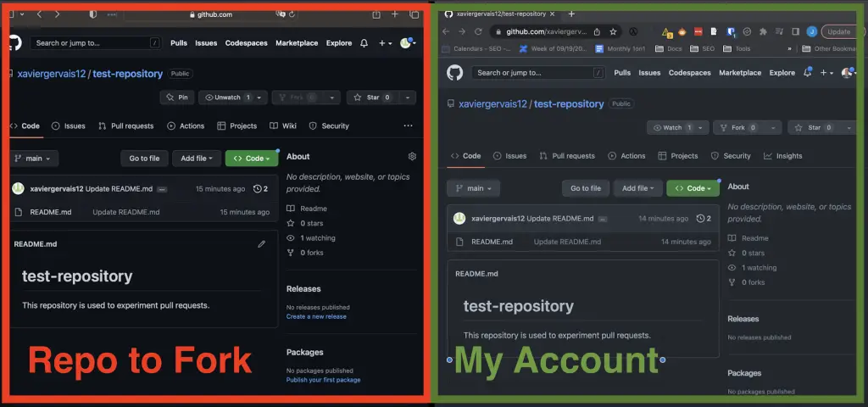Open Wiki tab in left repo
The width and height of the screenshot is (868, 407).
283,126
